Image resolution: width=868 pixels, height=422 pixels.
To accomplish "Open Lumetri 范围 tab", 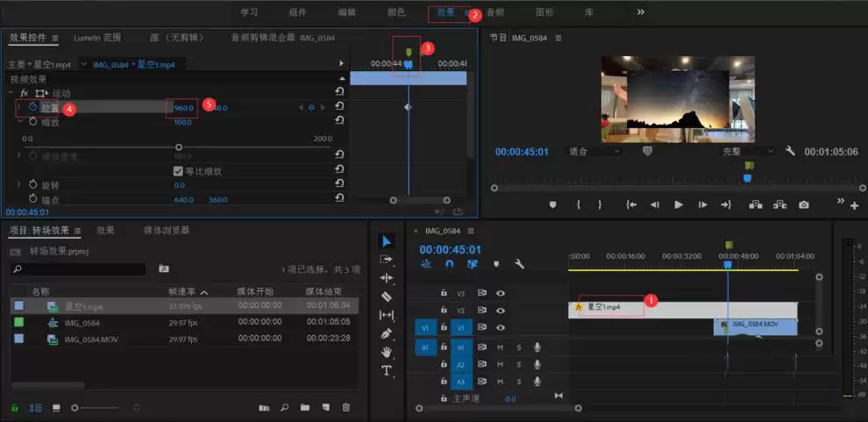I will coord(97,38).
